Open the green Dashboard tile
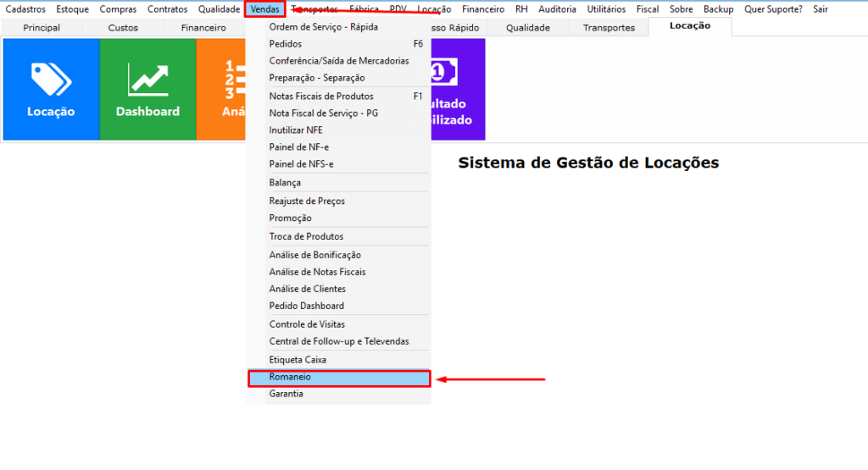The image size is (868, 470). click(x=147, y=89)
